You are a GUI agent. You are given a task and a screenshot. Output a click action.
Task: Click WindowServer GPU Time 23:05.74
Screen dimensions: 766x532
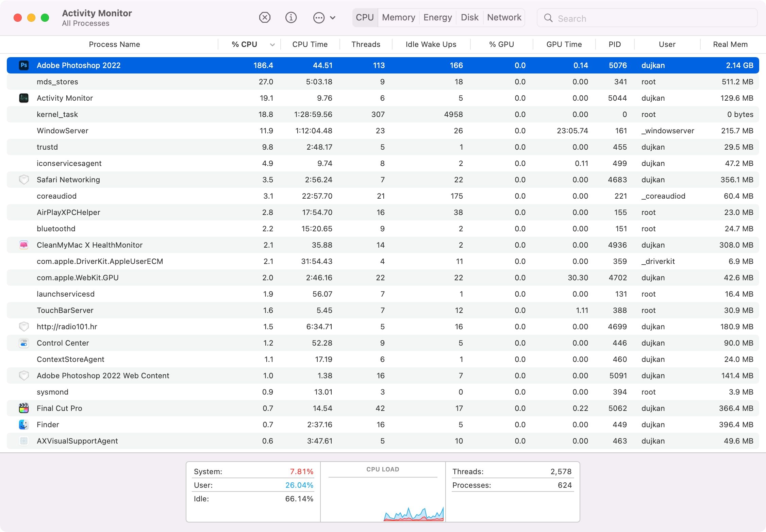572,131
